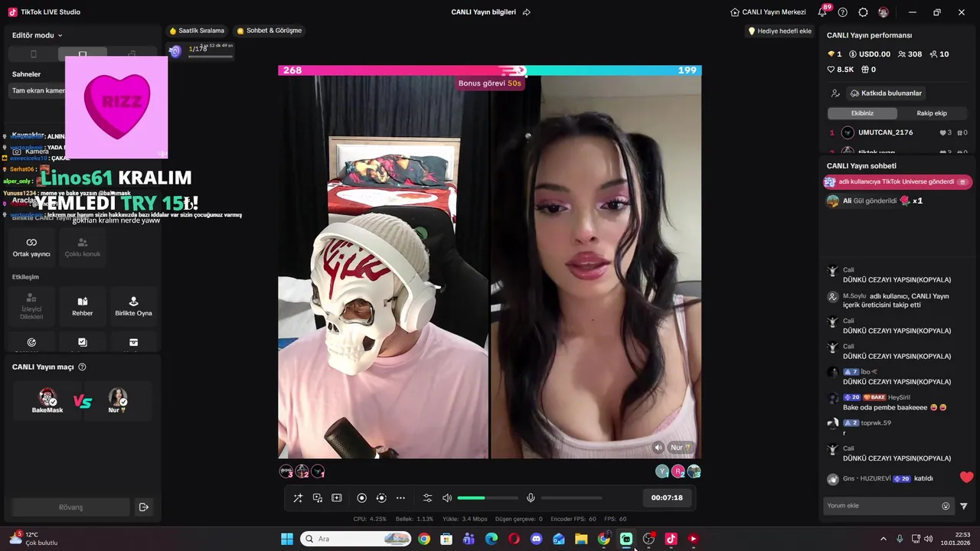Screen dimensions: 980x551
Task: Open the three-dot more options menu
Action: (x=400, y=498)
